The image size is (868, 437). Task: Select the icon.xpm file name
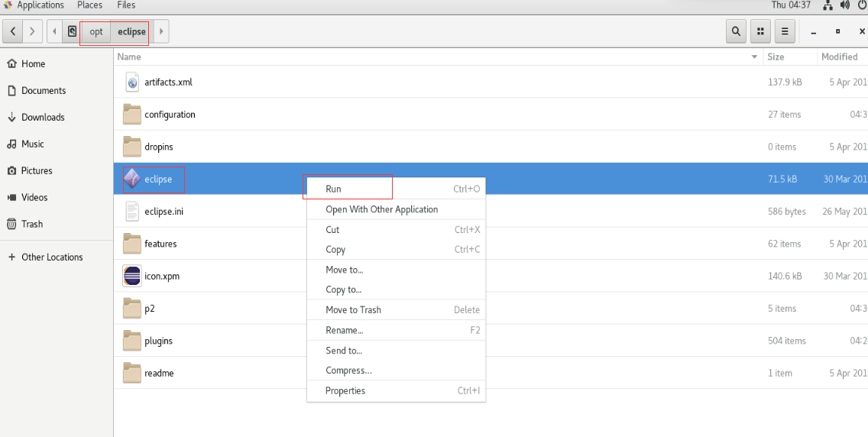tap(162, 276)
